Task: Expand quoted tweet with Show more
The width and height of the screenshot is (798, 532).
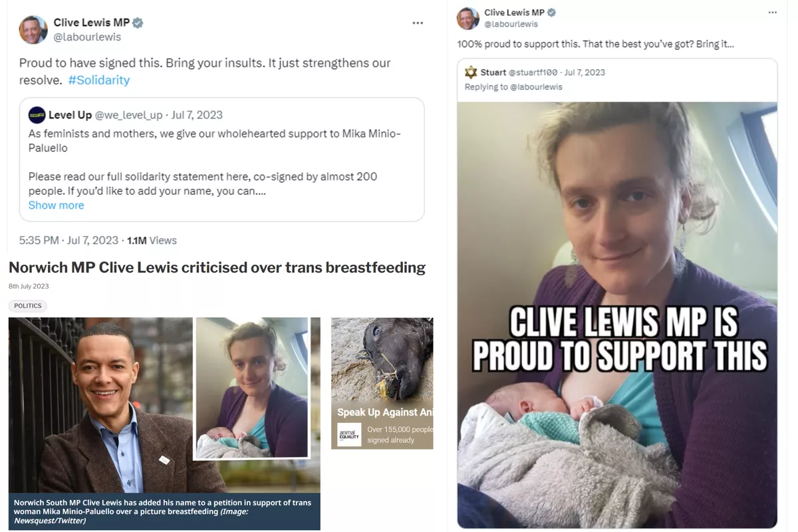Action: pos(56,205)
